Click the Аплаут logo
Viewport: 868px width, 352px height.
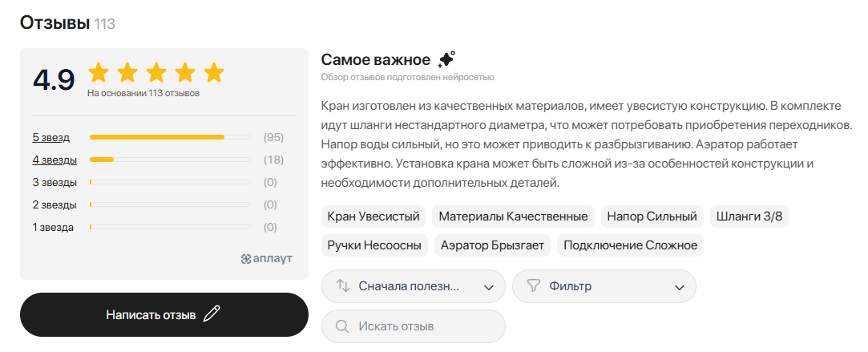point(267,258)
